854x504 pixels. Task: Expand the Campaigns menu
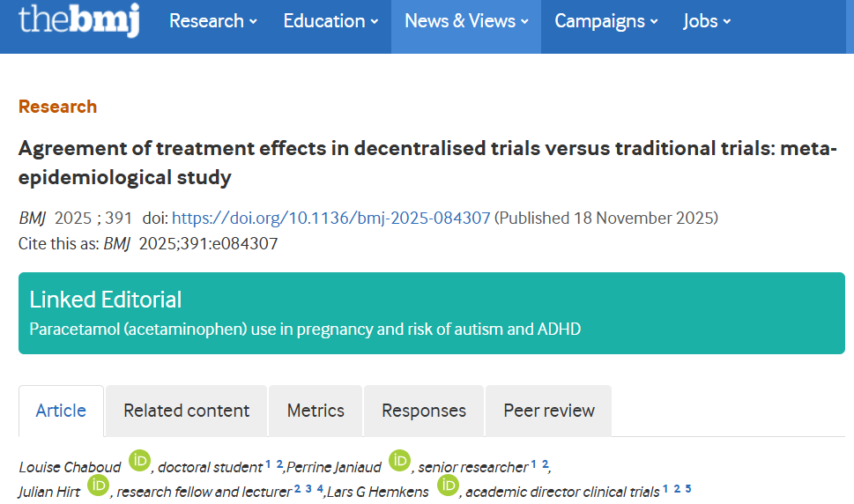[605, 21]
